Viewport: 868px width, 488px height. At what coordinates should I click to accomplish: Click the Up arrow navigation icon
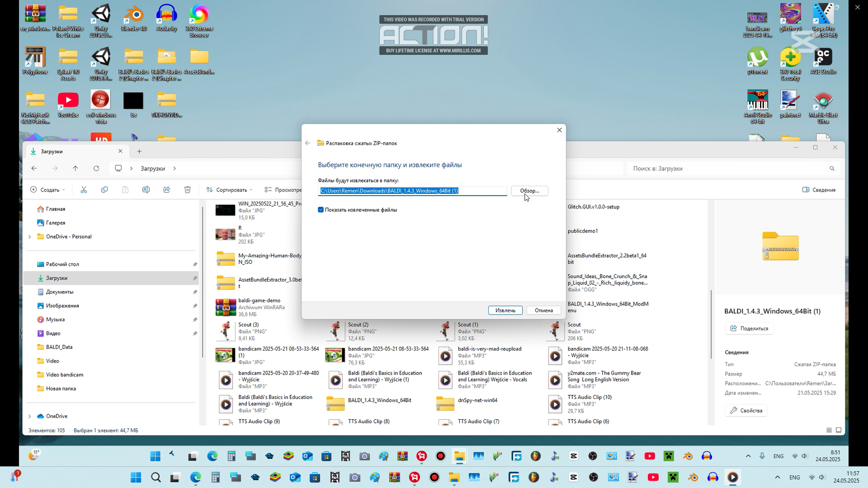75,169
